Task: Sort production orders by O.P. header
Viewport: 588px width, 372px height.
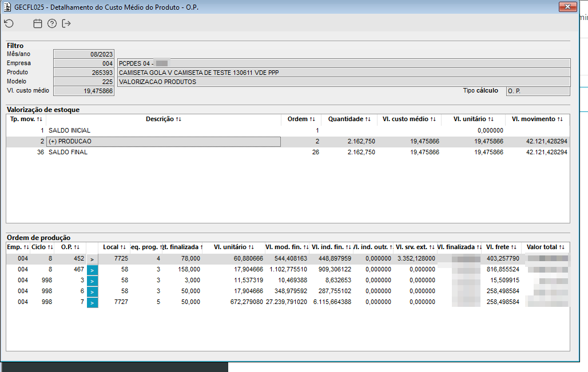Action: point(70,247)
